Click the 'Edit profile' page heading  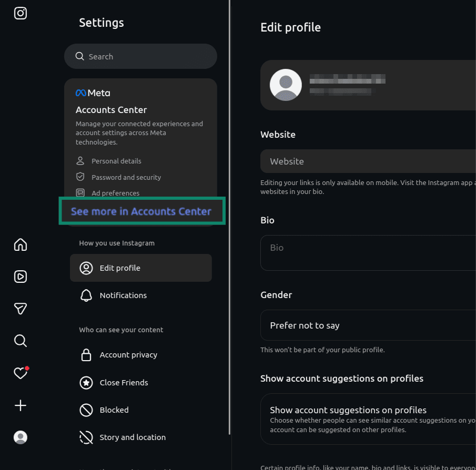(x=290, y=28)
